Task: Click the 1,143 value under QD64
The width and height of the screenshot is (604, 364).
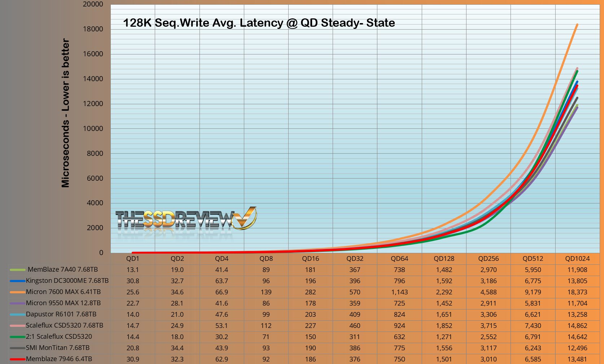Action: click(x=399, y=292)
